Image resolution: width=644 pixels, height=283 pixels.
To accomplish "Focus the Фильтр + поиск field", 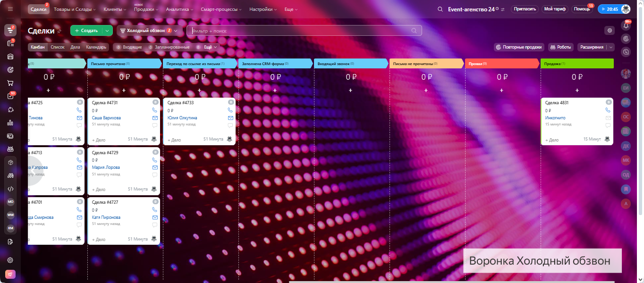I will (304, 31).
